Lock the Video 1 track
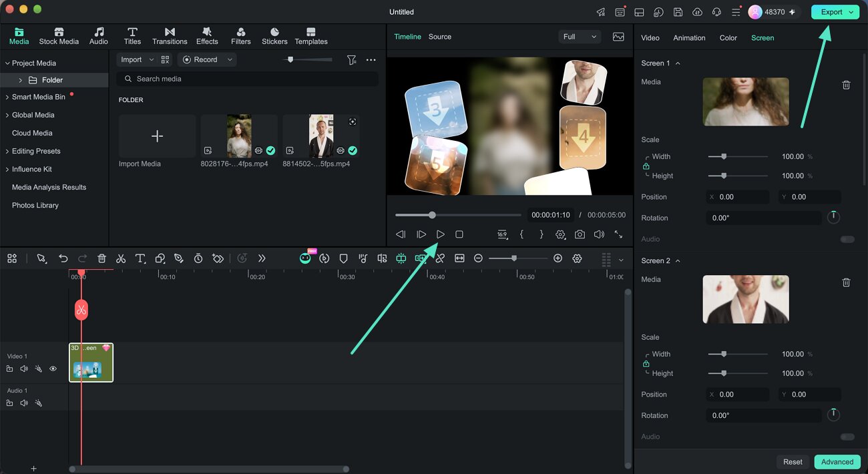The height and width of the screenshot is (474, 868). (x=9, y=369)
